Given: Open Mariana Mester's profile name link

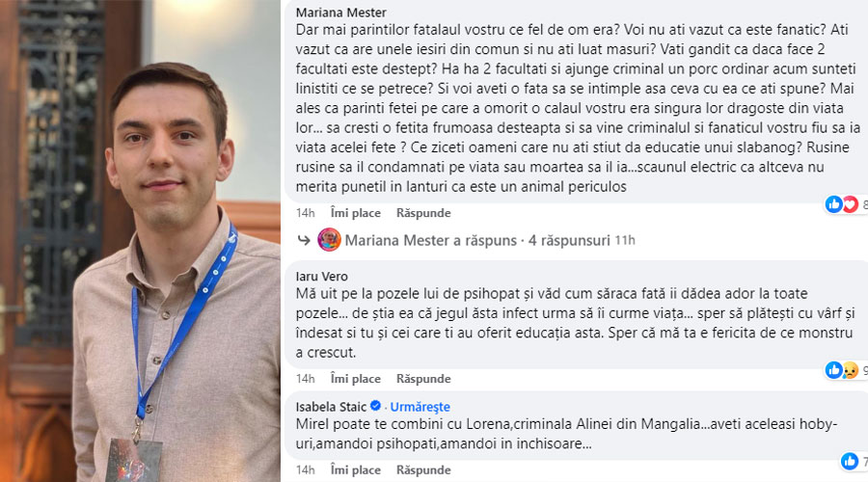Looking at the screenshot, I should pyautogui.click(x=341, y=13).
